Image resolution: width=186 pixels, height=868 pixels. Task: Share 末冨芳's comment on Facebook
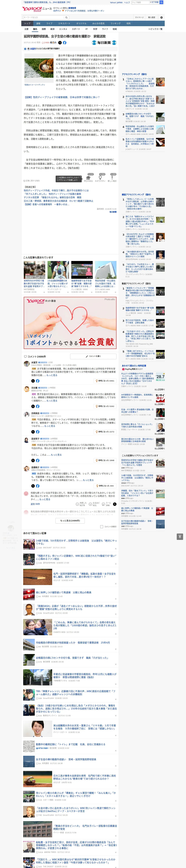pos(38,381)
